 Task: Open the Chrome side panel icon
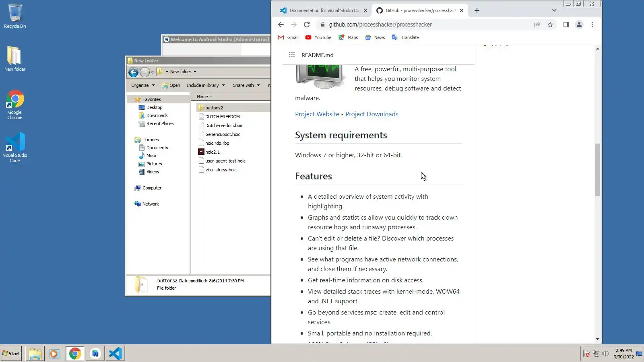[x=566, y=25]
